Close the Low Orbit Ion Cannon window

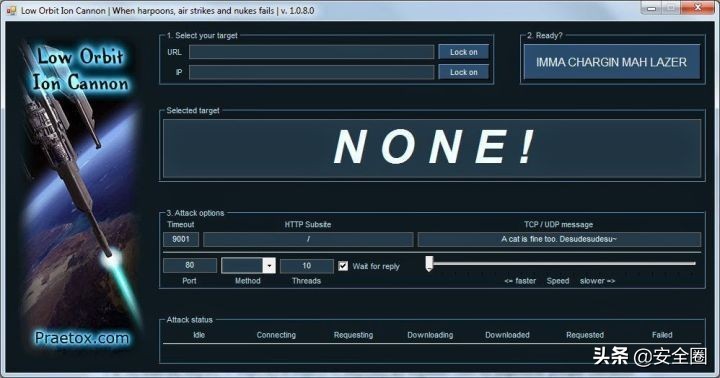tap(697, 8)
